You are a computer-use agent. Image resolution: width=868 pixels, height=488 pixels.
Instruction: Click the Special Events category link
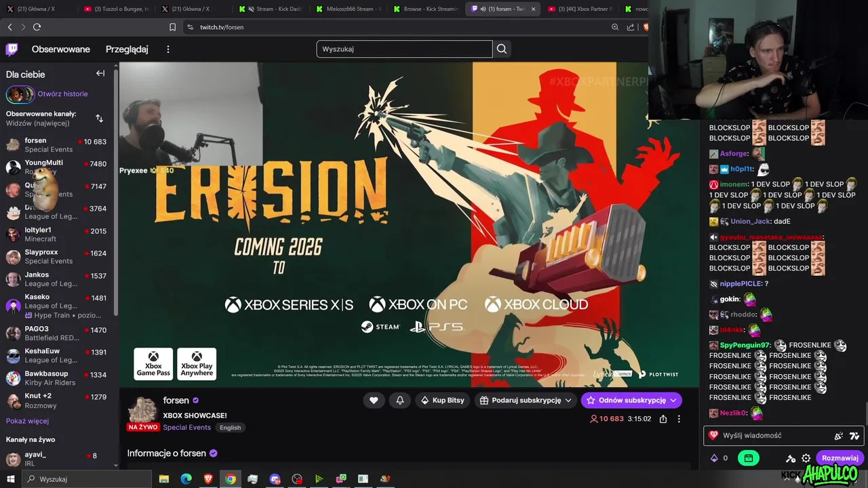[186, 428]
